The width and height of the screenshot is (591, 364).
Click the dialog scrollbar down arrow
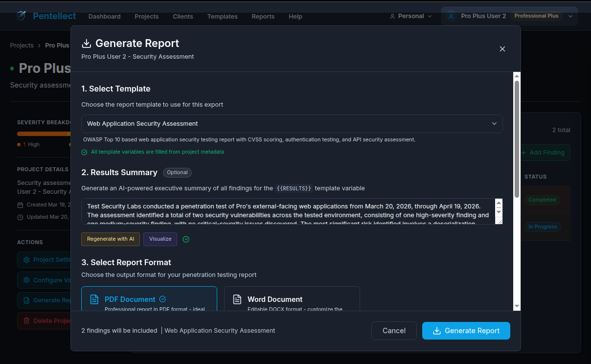[x=517, y=306]
